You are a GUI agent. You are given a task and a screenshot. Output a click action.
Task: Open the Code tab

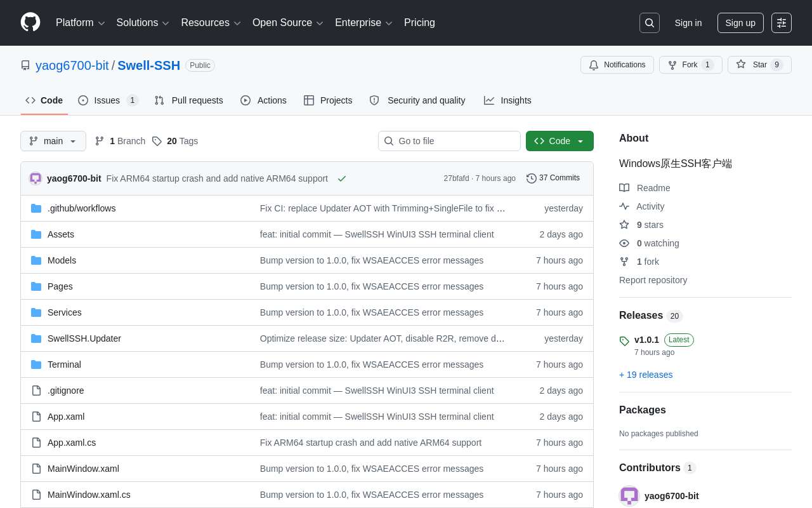tap(44, 100)
